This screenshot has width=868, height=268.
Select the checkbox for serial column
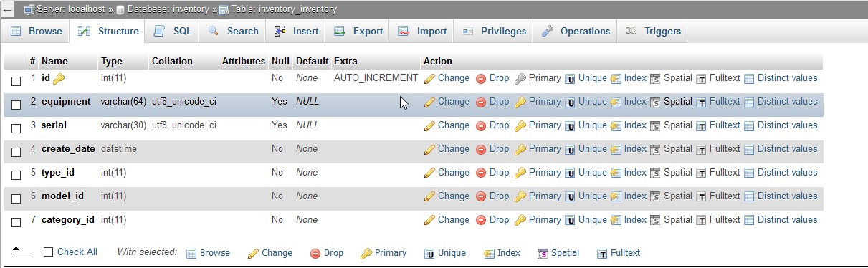[x=16, y=128]
